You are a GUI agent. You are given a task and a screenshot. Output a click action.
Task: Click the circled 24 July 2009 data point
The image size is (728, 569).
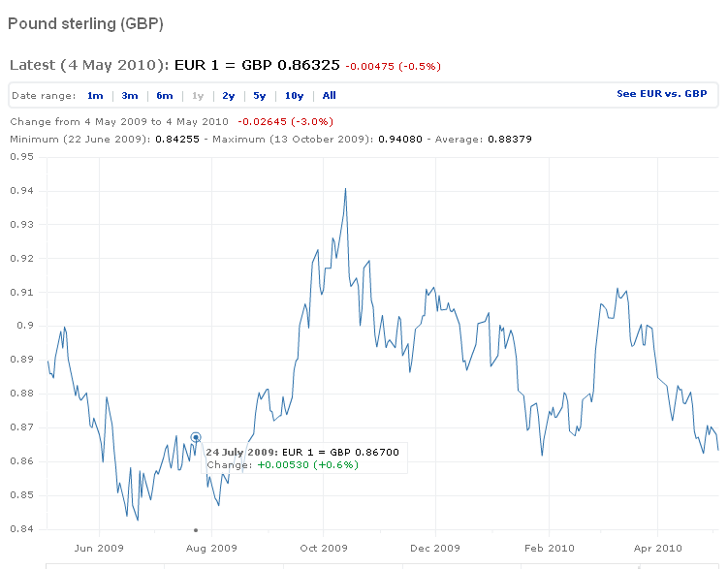tap(196, 437)
